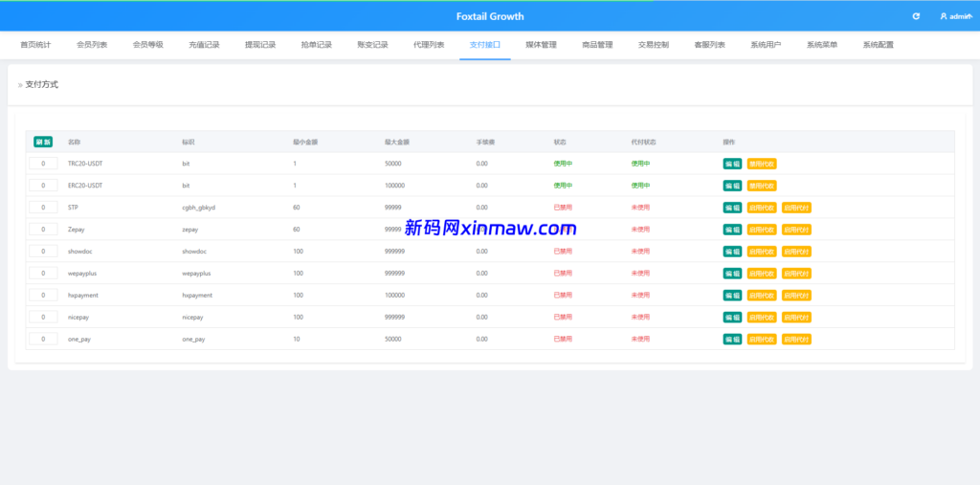This screenshot has width=980, height=485.
Task: Open the 媒体管理 tab
Action: pos(542,45)
